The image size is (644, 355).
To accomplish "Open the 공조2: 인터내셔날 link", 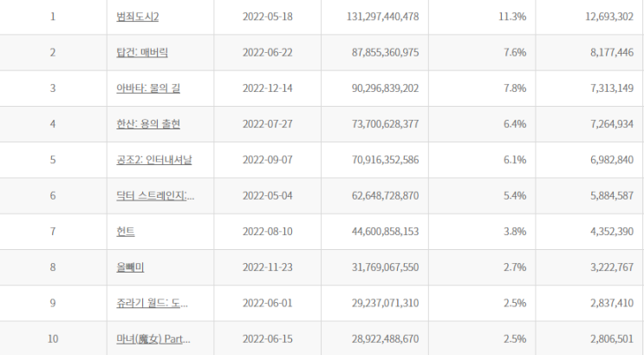I will coord(154,160).
